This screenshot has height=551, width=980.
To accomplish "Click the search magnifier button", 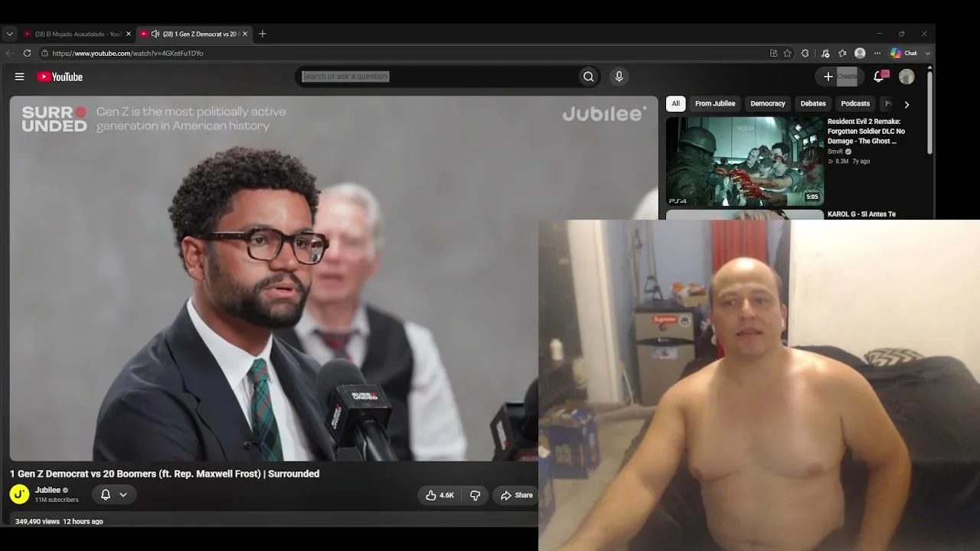I will point(588,77).
